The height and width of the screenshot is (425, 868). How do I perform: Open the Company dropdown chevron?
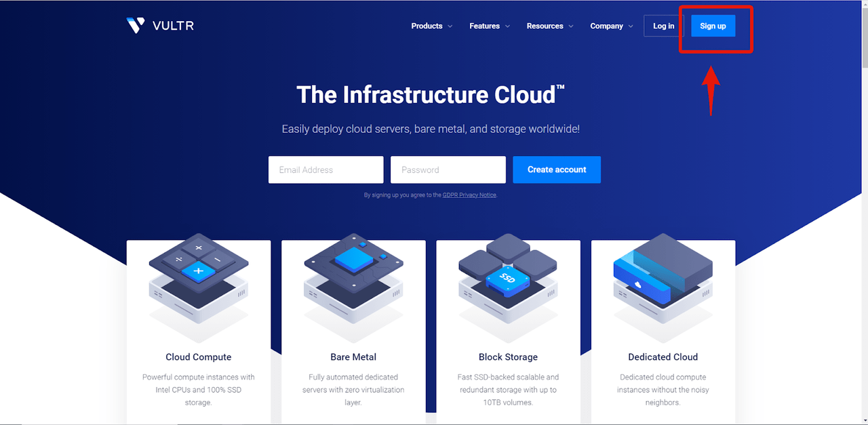[631, 26]
